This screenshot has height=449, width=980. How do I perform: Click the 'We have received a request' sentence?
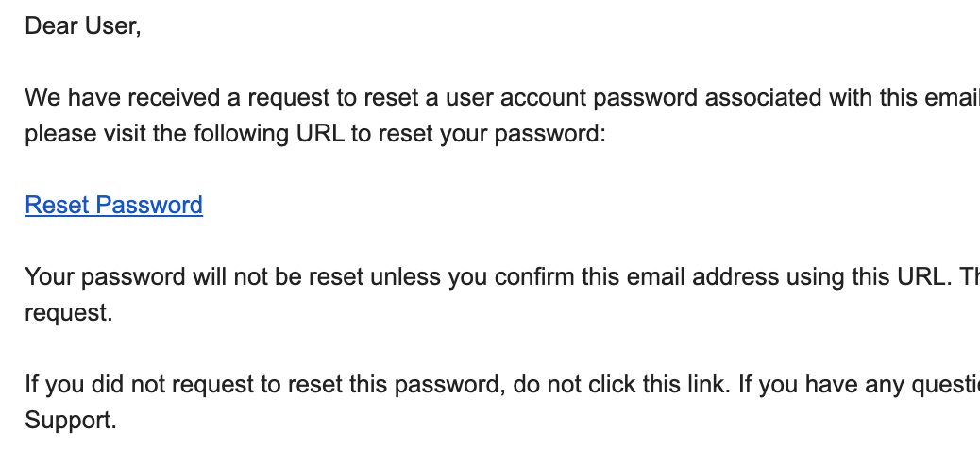point(502,98)
